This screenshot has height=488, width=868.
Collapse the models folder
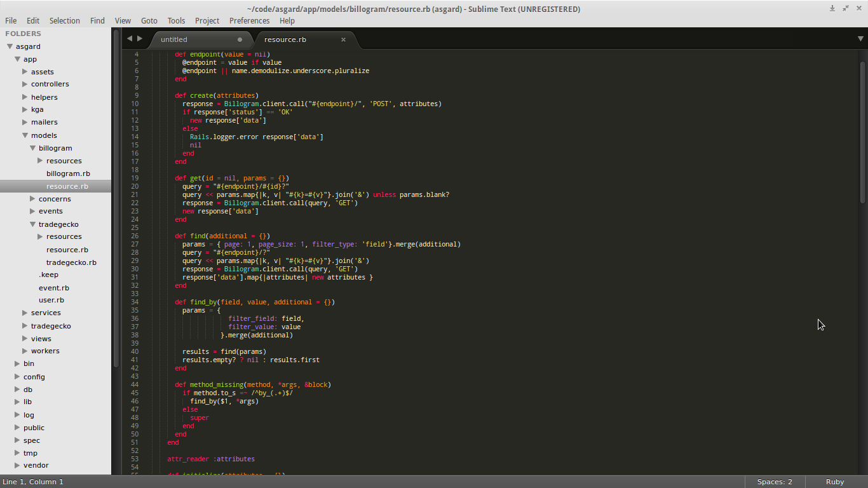25,135
